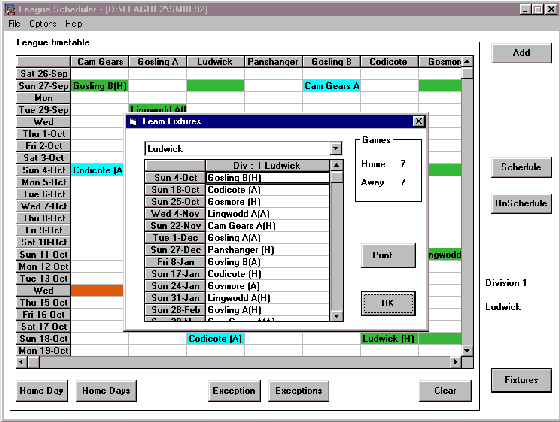Click the Fixtures button
Viewport: 560px width, 422px height.
click(x=521, y=380)
